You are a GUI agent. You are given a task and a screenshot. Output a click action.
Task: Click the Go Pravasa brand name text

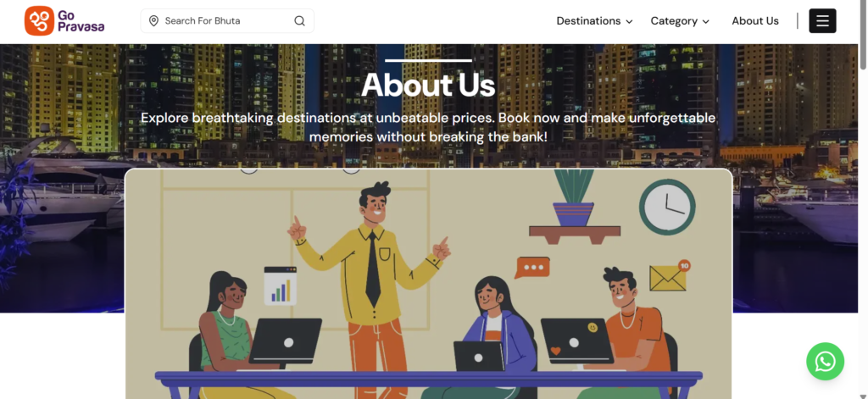tap(81, 21)
